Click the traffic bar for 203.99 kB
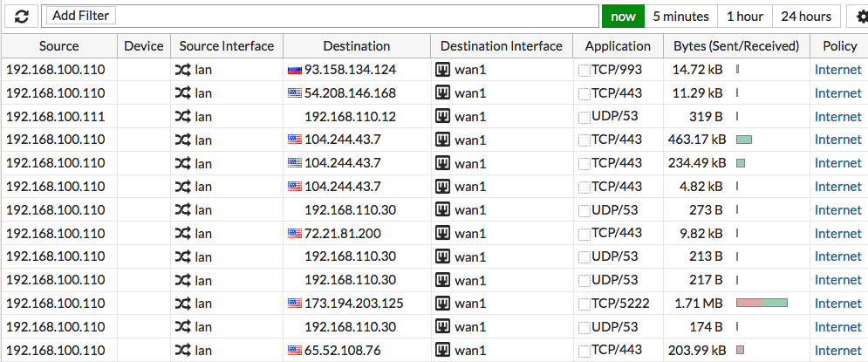The height and width of the screenshot is (362, 868). pyautogui.click(x=740, y=351)
